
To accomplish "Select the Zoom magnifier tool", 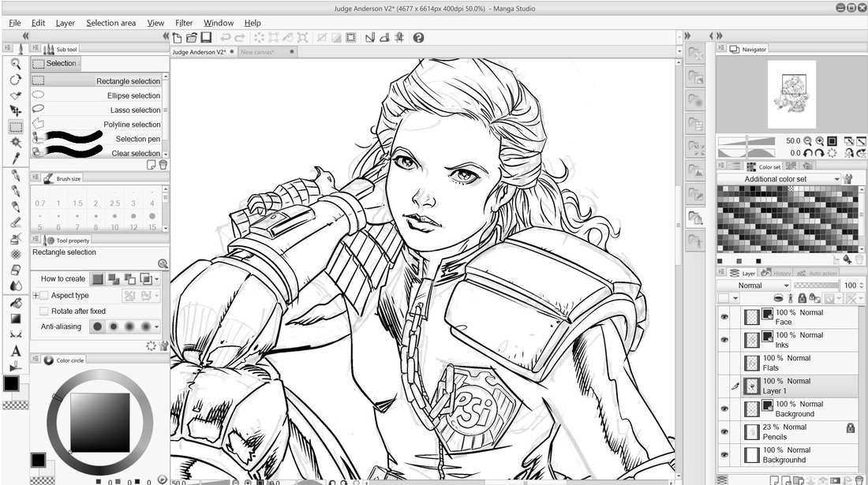I will pos(16,64).
